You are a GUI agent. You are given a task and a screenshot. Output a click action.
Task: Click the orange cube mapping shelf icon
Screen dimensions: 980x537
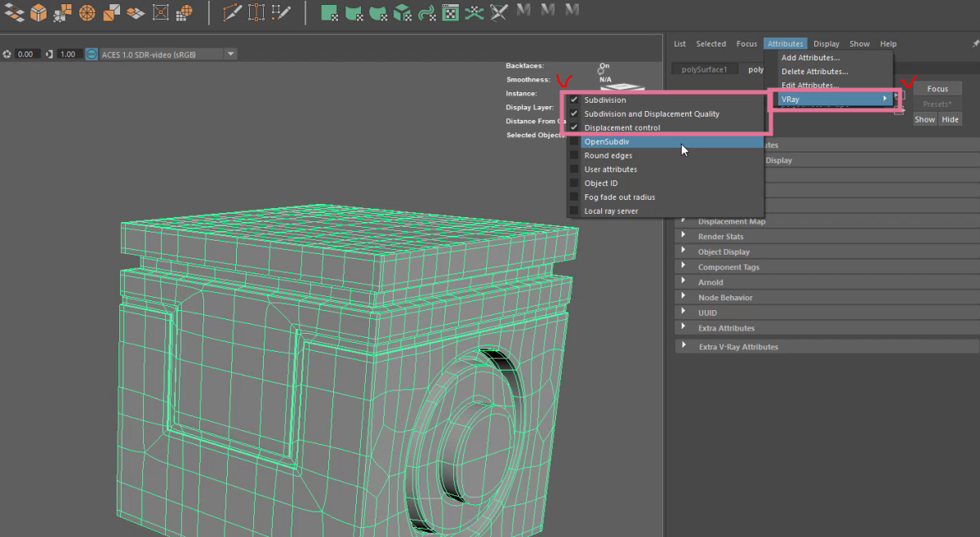pos(38,12)
